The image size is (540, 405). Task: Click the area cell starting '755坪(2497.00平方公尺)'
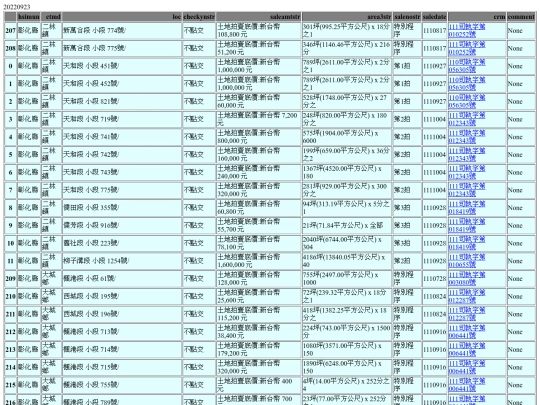point(347,279)
